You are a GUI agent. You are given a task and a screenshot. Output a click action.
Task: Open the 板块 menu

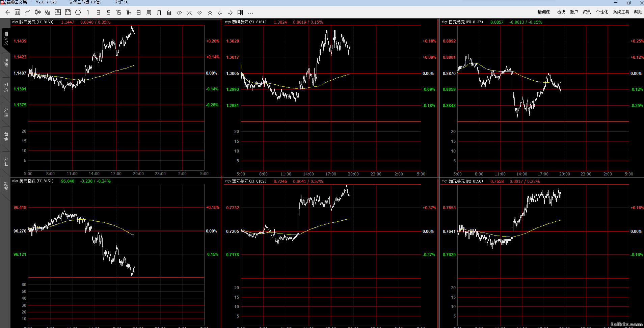(561, 12)
